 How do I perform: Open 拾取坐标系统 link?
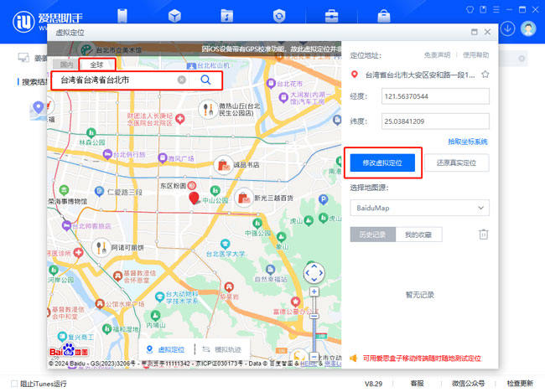pos(468,142)
